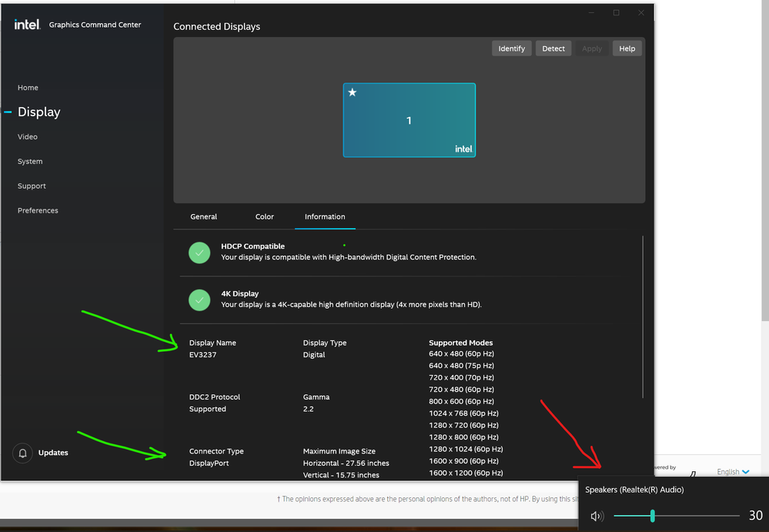
Task: Click the Updates bell icon
Action: click(x=22, y=453)
